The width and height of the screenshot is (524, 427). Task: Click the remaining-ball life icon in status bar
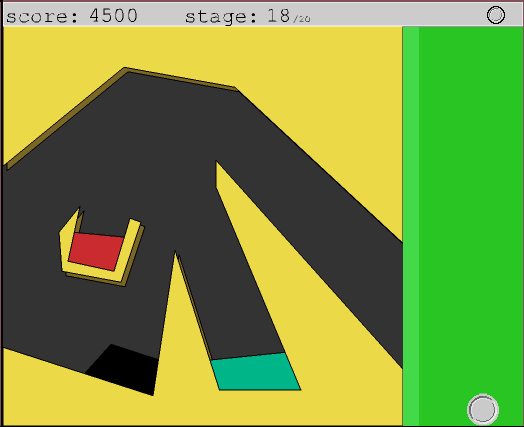tap(496, 15)
